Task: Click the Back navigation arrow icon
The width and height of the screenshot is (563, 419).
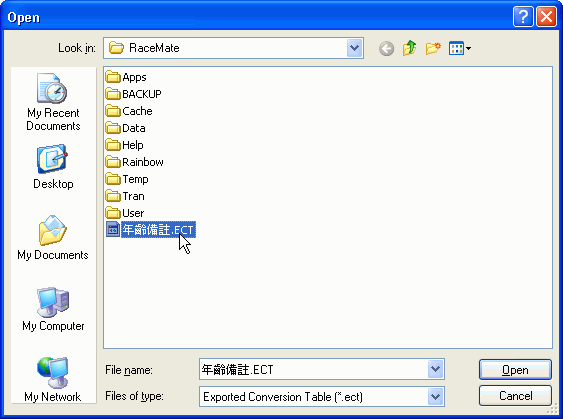Action: pyautogui.click(x=386, y=48)
